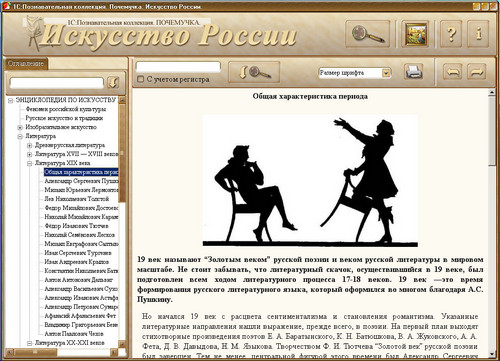
Task: Open the "Александр Петрович Сумароков" entry
Action: (x=82, y=307)
